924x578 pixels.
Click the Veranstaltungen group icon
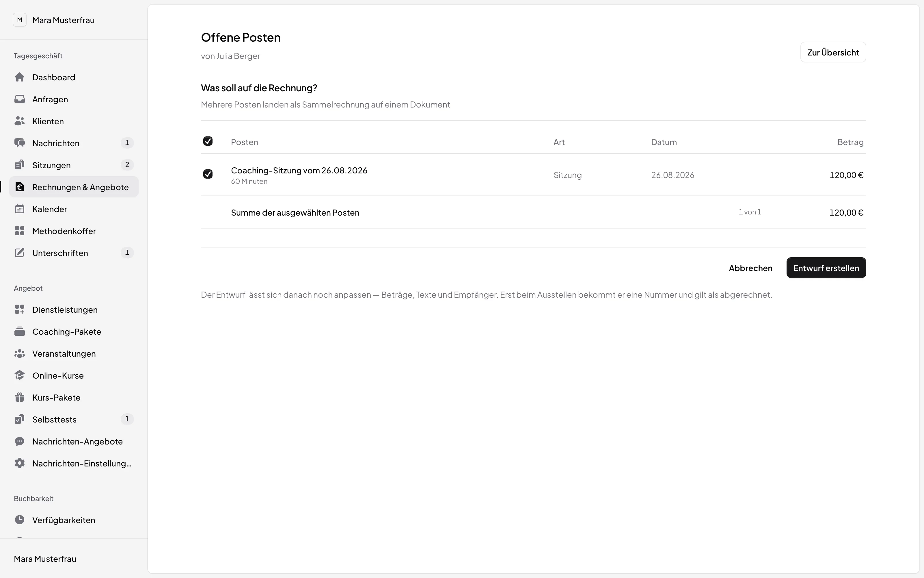[x=19, y=354]
